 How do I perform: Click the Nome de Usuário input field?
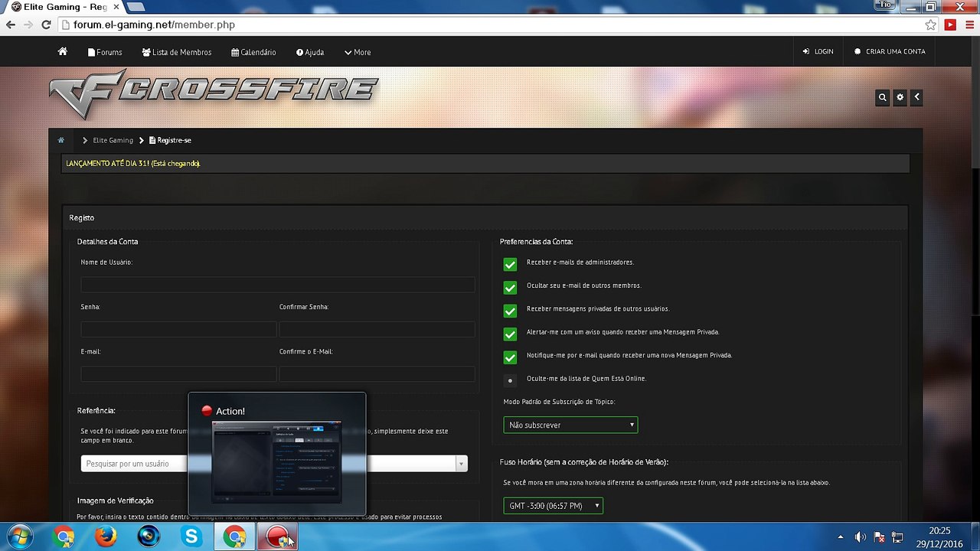[x=278, y=285]
